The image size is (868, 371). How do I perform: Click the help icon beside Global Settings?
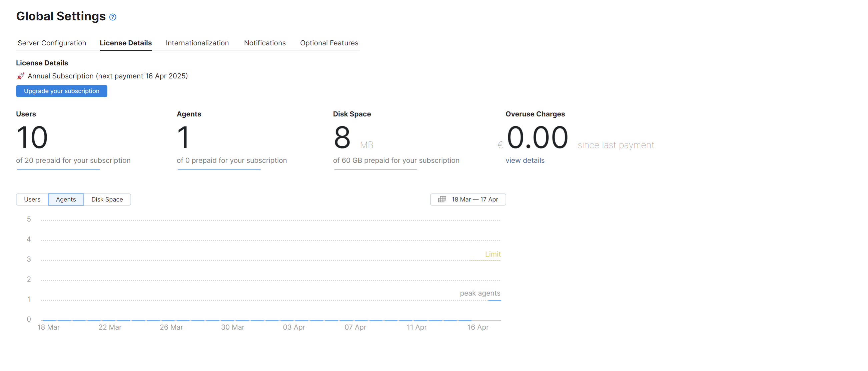coord(113,17)
